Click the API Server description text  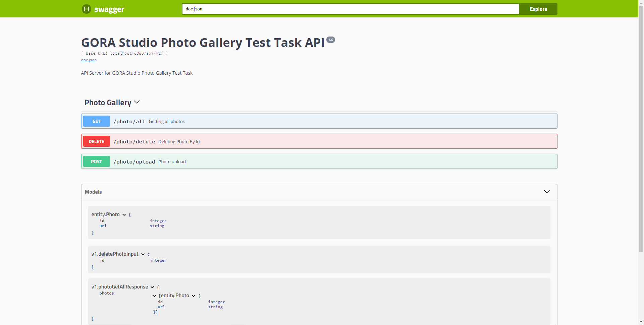click(137, 73)
